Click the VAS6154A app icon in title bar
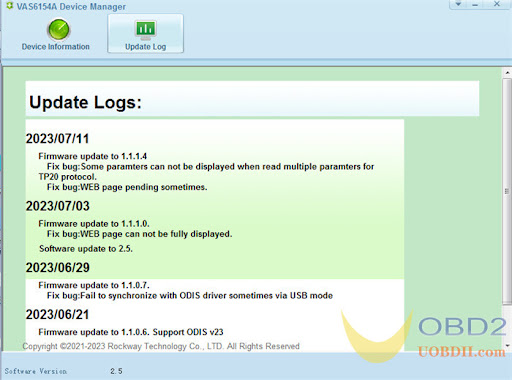Image resolution: width=512 pixels, height=380 pixels. tap(9, 6)
